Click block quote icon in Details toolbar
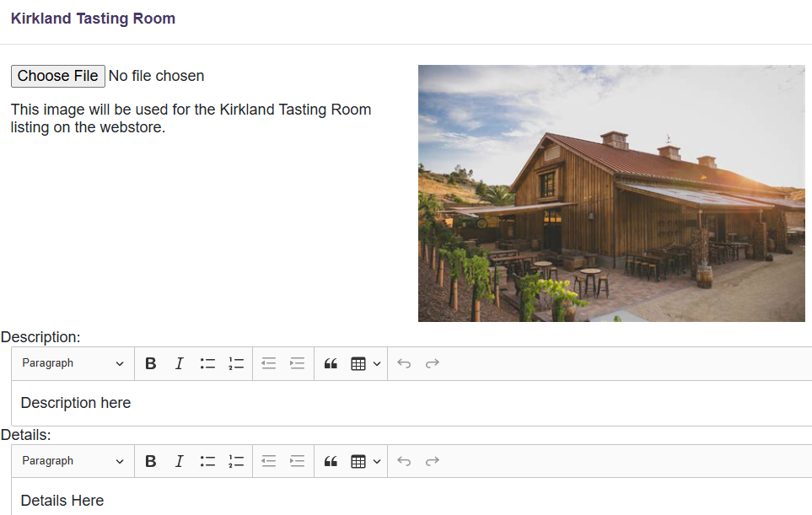 click(331, 461)
